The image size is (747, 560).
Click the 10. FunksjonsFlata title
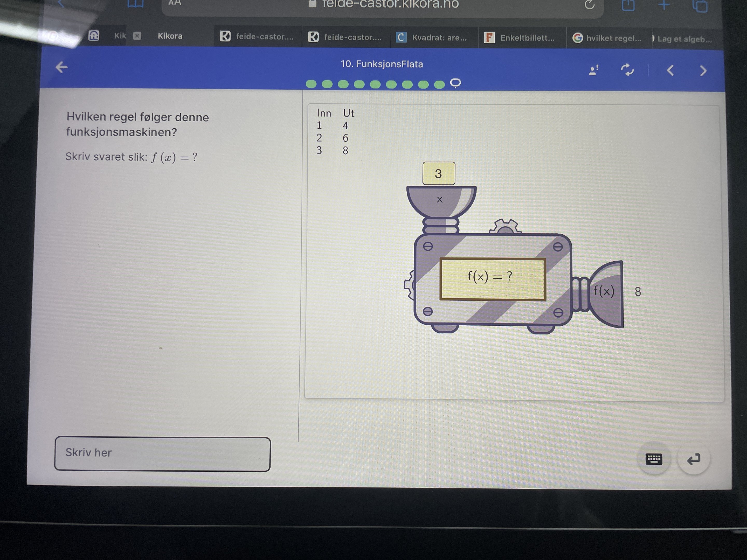382,64
